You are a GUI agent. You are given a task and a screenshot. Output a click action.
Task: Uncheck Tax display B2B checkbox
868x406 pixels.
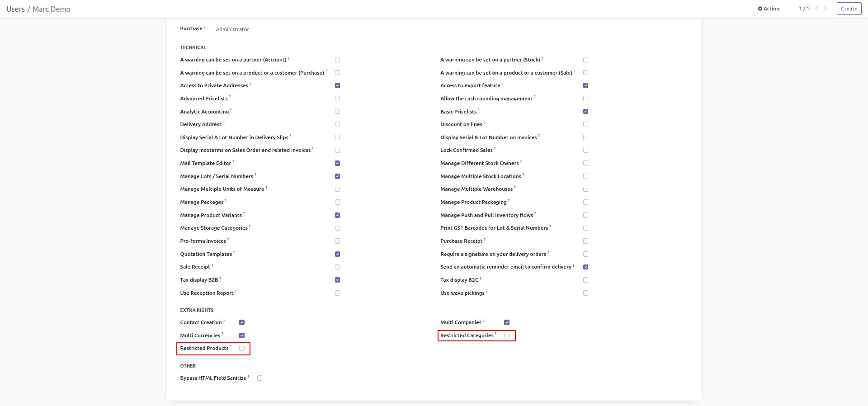point(337,280)
